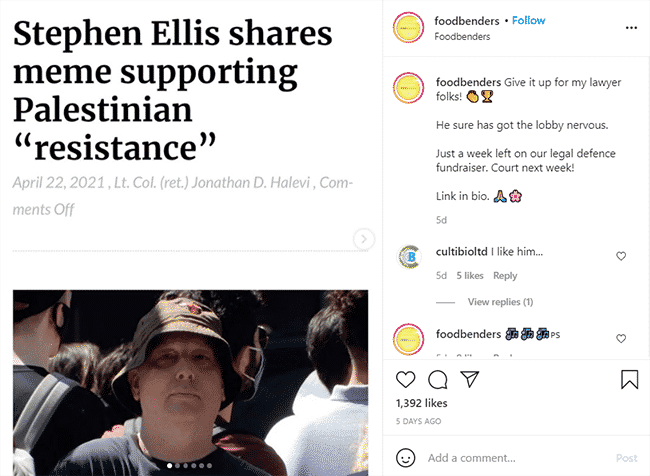Open cultibioltd's profile avatar
The width and height of the screenshot is (650, 476).
pos(410,257)
